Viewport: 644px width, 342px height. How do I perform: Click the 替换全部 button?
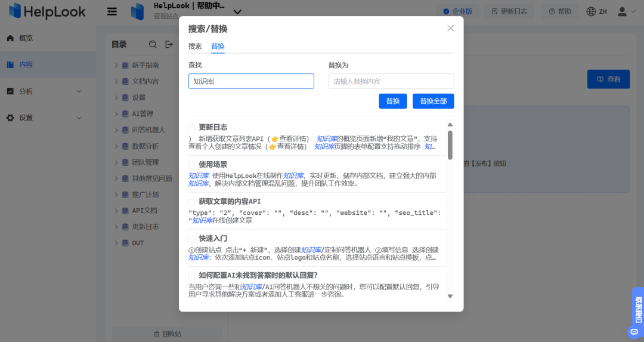pos(434,101)
